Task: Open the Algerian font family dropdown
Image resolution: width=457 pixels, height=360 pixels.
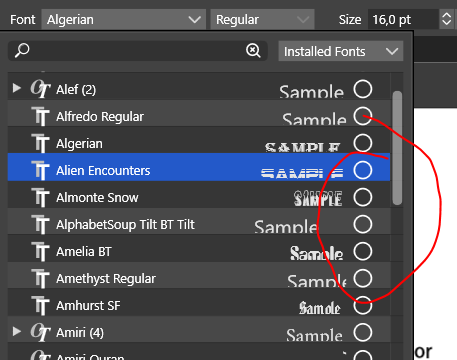Action: click(x=124, y=19)
